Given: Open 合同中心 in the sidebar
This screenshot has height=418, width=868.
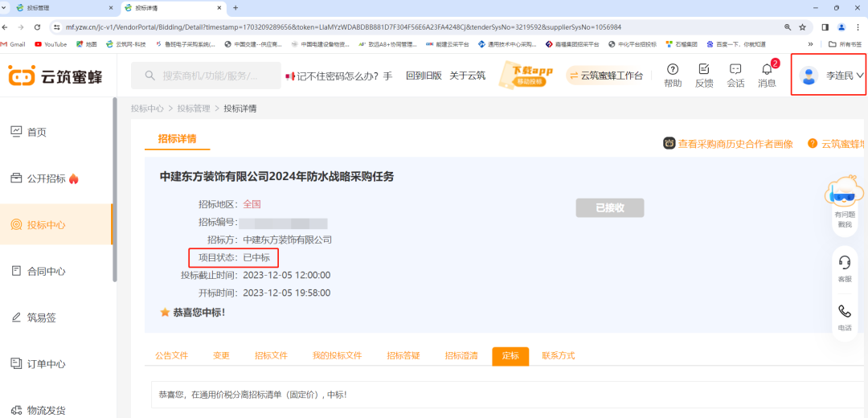Looking at the screenshot, I should (39, 271).
